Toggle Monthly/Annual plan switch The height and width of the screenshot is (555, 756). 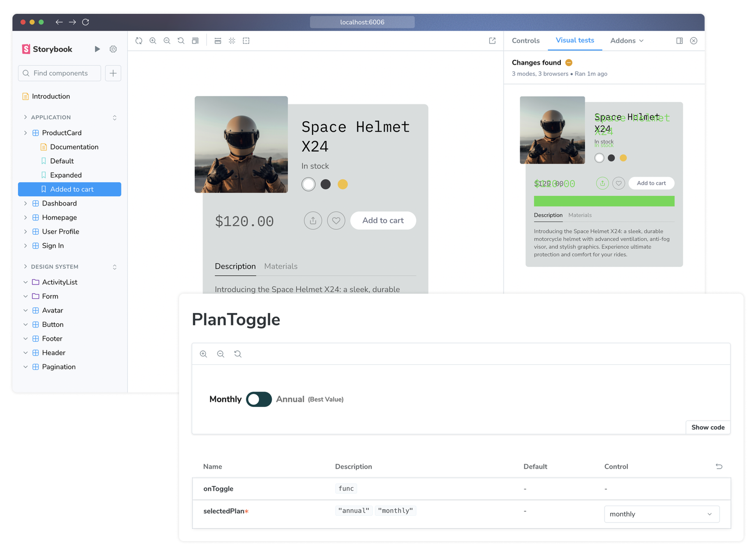pyautogui.click(x=259, y=399)
